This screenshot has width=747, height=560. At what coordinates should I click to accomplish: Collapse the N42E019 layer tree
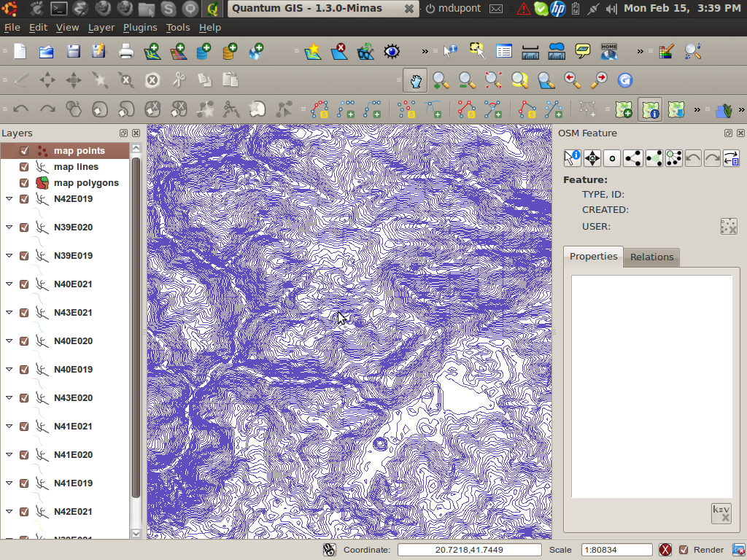9,198
